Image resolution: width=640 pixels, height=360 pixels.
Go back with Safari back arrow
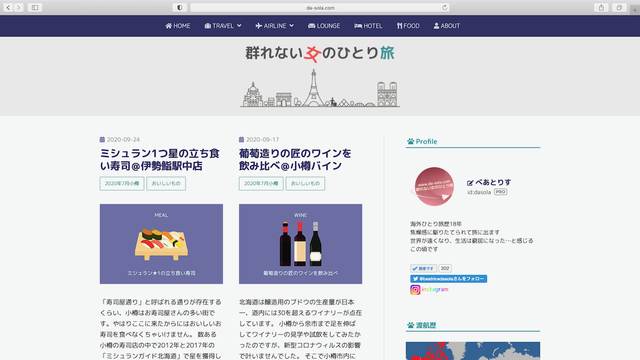(8, 7)
